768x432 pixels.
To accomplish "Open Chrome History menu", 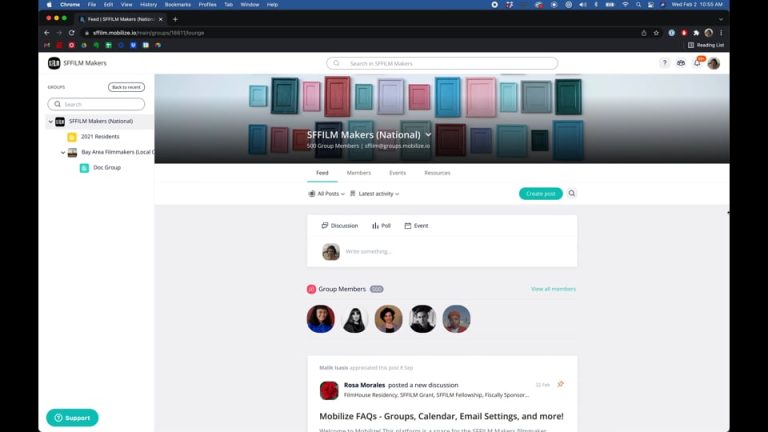I will click(x=148, y=4).
